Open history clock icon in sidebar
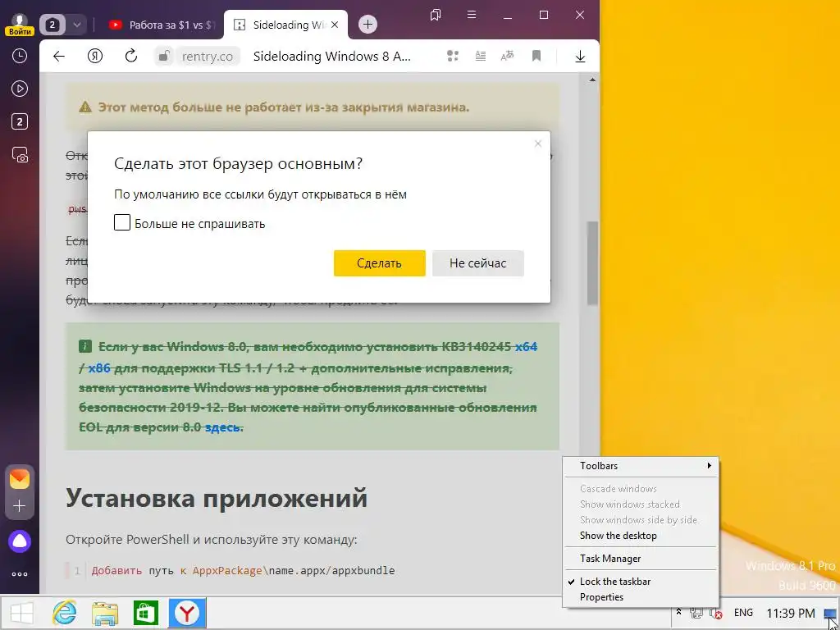The width and height of the screenshot is (840, 630). (x=20, y=56)
